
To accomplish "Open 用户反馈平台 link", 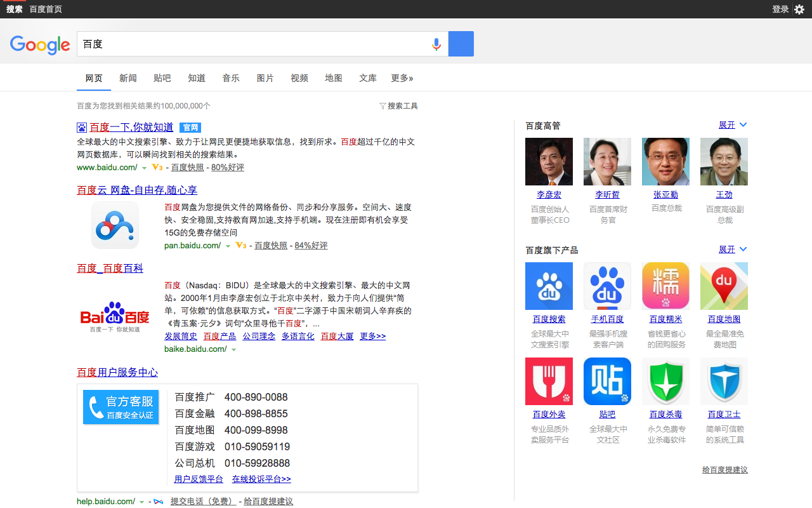I will coord(199,479).
